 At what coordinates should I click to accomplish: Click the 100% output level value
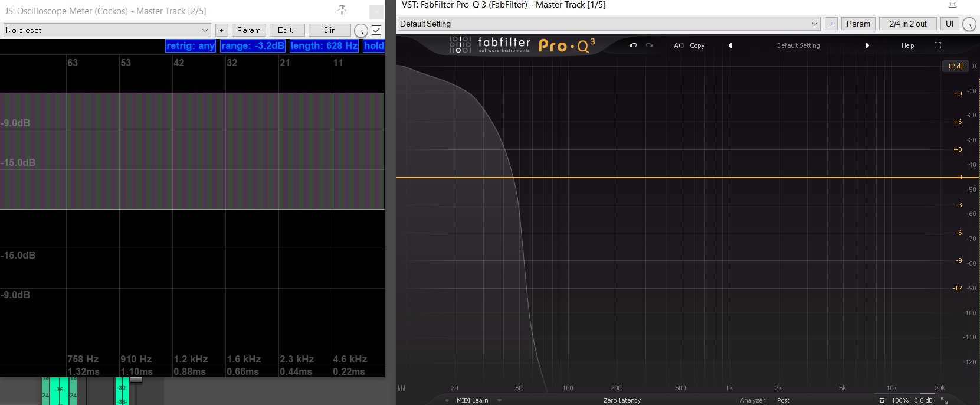900,400
